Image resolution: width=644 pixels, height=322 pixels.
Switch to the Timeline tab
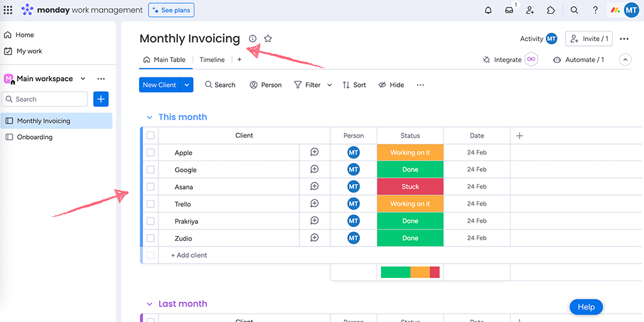212,60
